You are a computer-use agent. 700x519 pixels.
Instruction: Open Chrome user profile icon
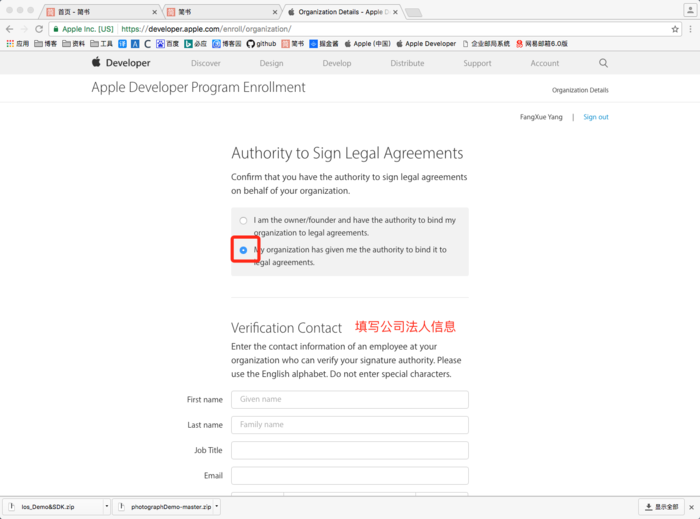[690, 10]
